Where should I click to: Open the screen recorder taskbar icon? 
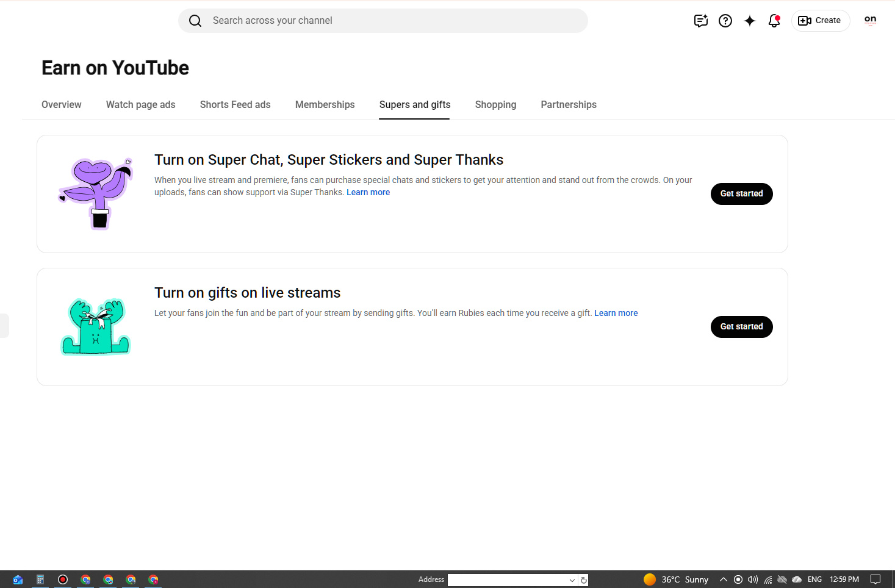(63, 579)
